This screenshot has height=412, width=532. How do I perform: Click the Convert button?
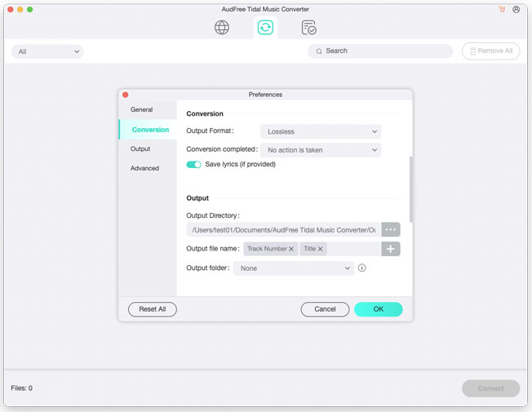click(490, 388)
